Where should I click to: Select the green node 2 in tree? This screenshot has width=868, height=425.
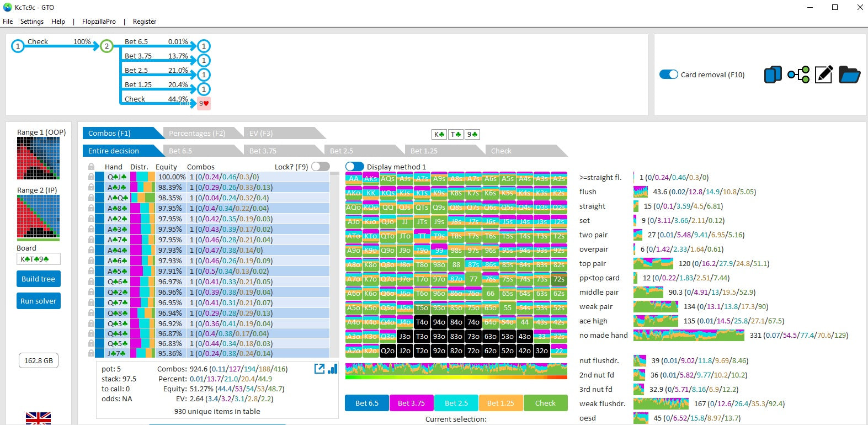(106, 46)
